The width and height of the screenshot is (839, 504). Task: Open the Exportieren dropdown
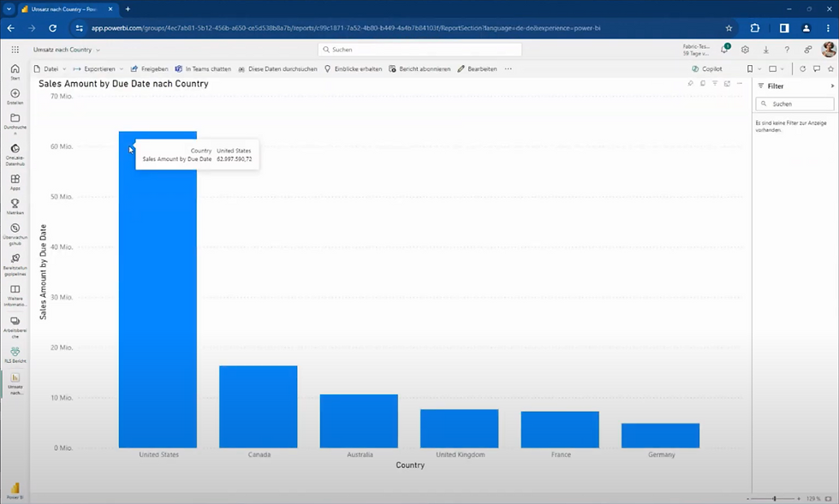tap(98, 69)
